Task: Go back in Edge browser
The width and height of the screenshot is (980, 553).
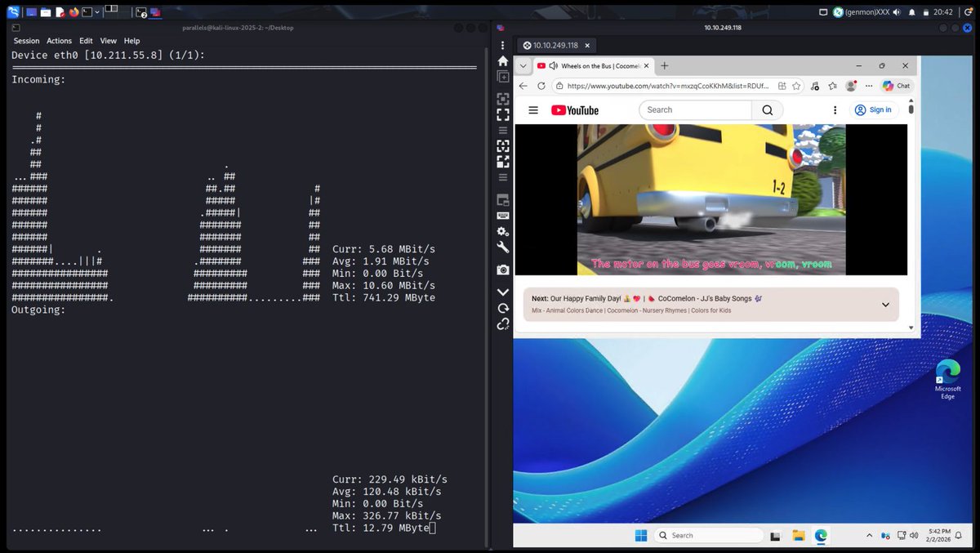Action: click(x=523, y=86)
